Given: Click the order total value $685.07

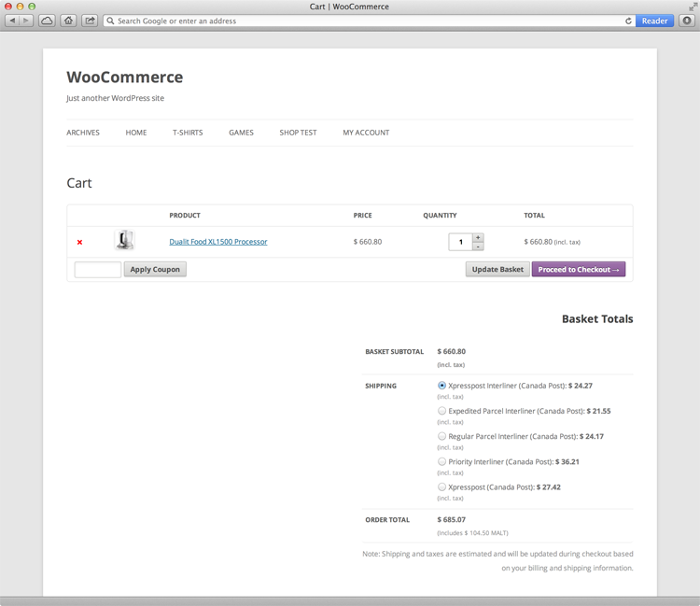Looking at the screenshot, I should click(452, 520).
